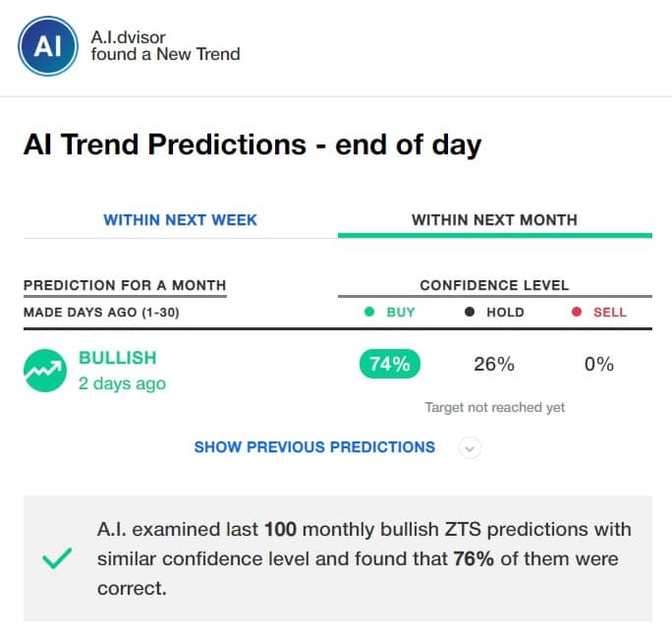The height and width of the screenshot is (640, 672).
Task: Click the "Target not reached yet" note
Action: pyautogui.click(x=494, y=407)
